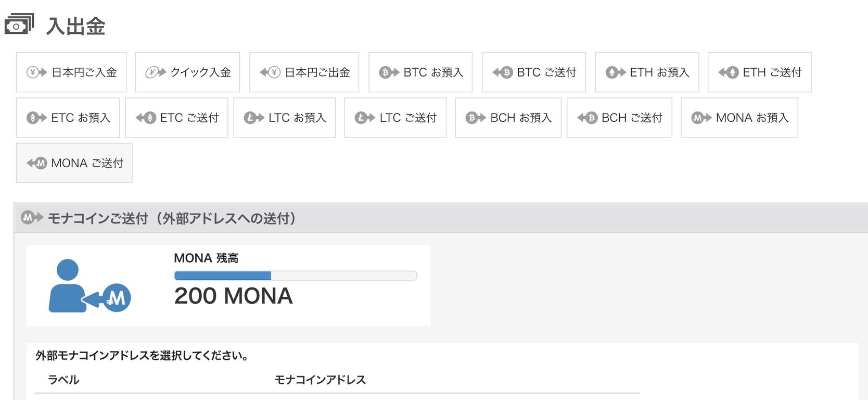Image resolution: width=868 pixels, height=400 pixels.
Task: Select the active MONA ご送付 tab
Action: point(74,163)
